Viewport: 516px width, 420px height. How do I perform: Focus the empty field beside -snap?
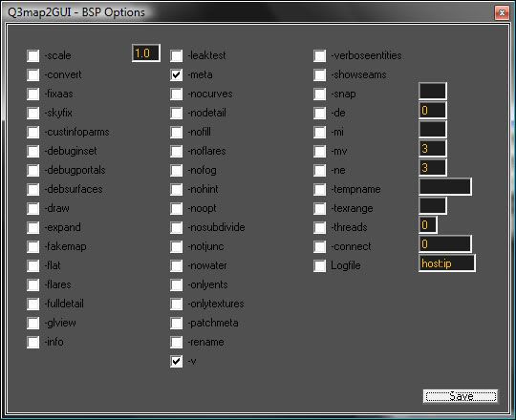coord(433,91)
